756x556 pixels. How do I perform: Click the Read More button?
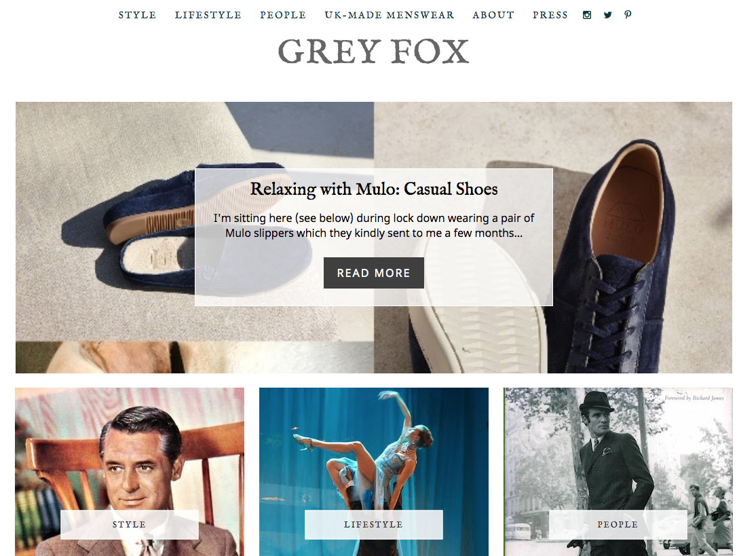click(374, 273)
